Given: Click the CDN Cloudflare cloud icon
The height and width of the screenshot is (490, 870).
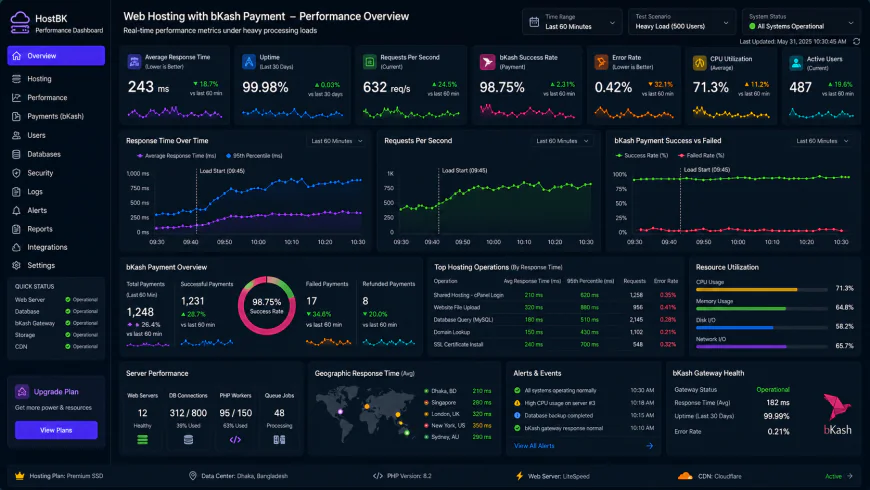Looking at the screenshot, I should click(685, 476).
